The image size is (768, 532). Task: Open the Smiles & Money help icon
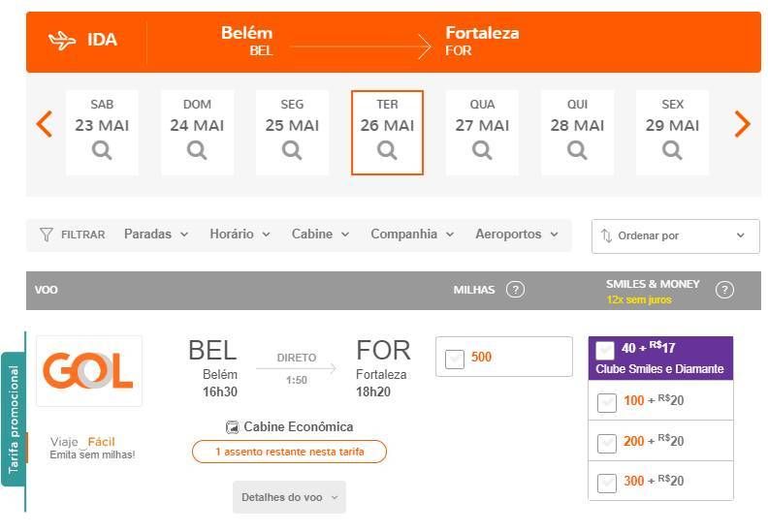tap(724, 291)
